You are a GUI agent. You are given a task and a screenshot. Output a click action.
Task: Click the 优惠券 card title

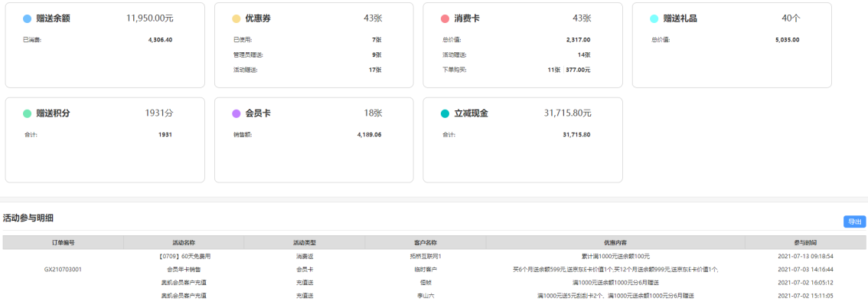click(258, 19)
